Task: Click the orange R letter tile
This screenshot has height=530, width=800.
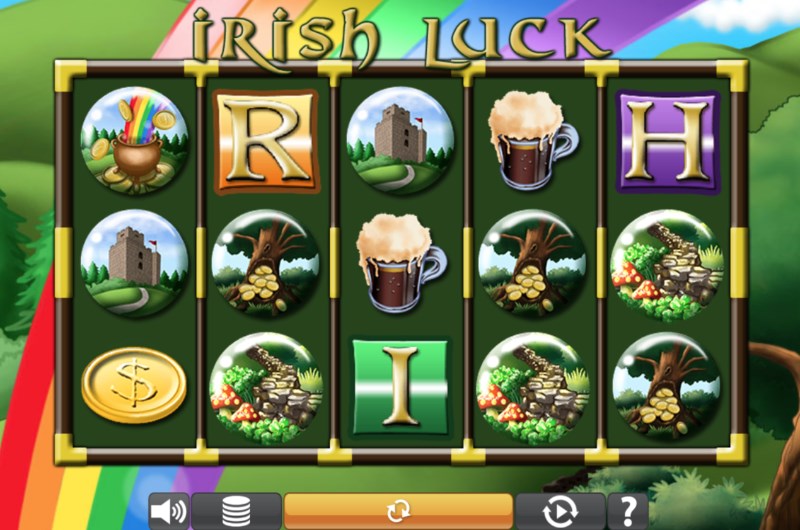Action: (266, 141)
